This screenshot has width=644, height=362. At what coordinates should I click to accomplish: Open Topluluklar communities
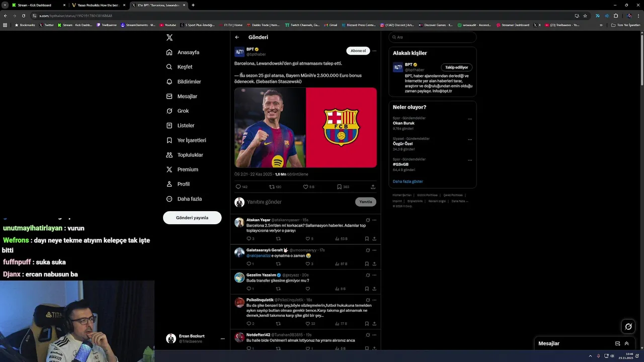coord(185,155)
